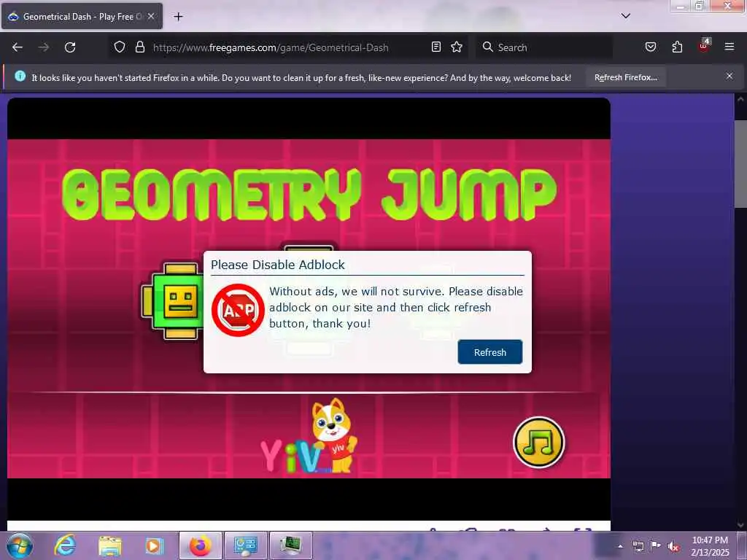Close the Geometrical Dash tab
Image resolution: width=747 pixels, height=560 pixels.
click(x=150, y=16)
